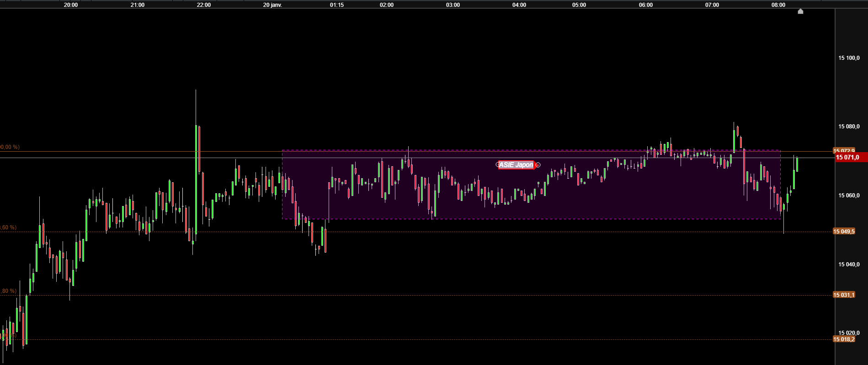Click the 06:00 time axis label
This screenshot has width=868, height=365.
click(x=646, y=5)
